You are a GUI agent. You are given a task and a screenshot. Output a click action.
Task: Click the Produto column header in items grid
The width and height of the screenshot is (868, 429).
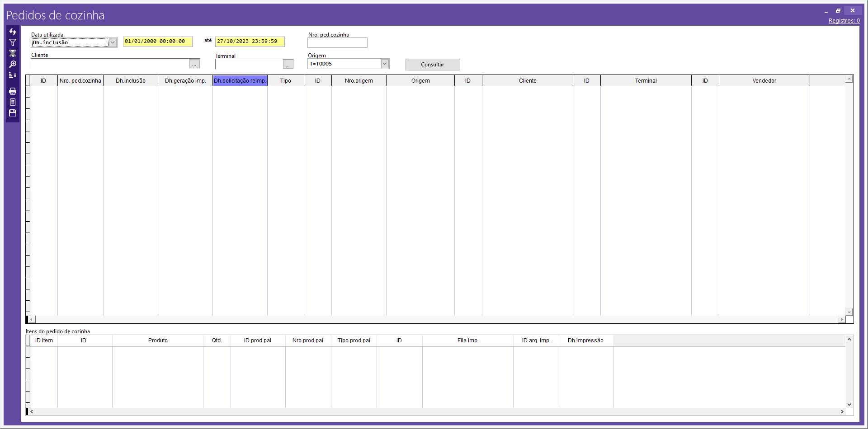[158, 340]
